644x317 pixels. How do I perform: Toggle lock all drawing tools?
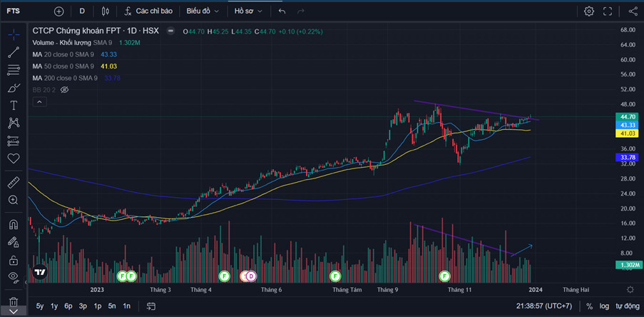click(x=13, y=260)
